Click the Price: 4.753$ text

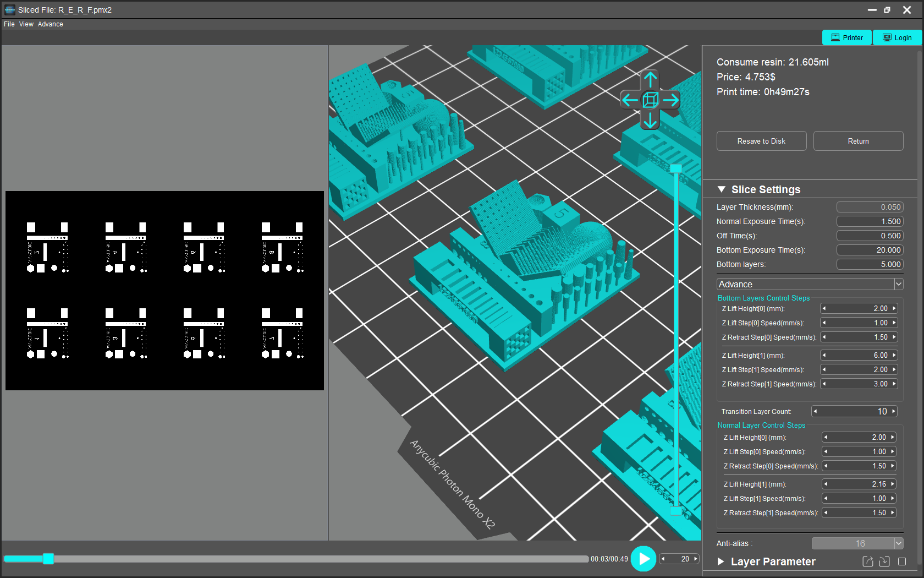coord(746,77)
